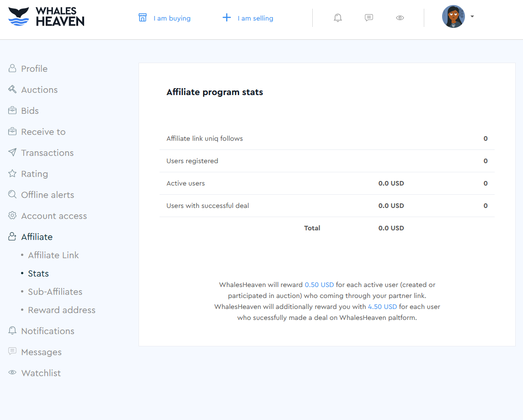Click the 4.50 USD reward amount
The image size is (523, 420).
click(x=382, y=307)
